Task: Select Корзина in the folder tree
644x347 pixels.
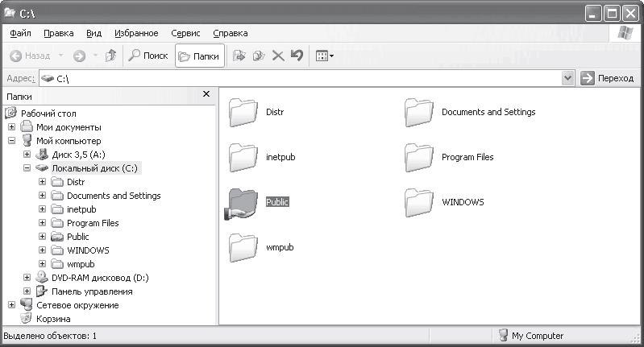Action: [x=53, y=319]
